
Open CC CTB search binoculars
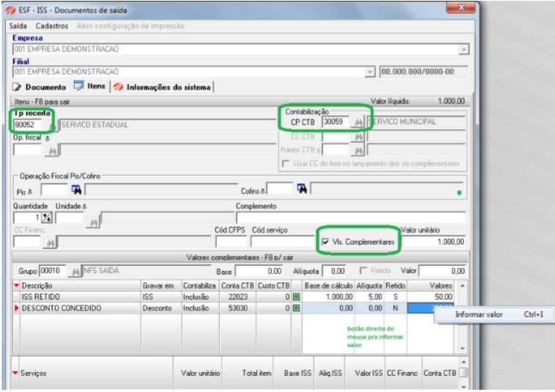pyautogui.click(x=359, y=136)
